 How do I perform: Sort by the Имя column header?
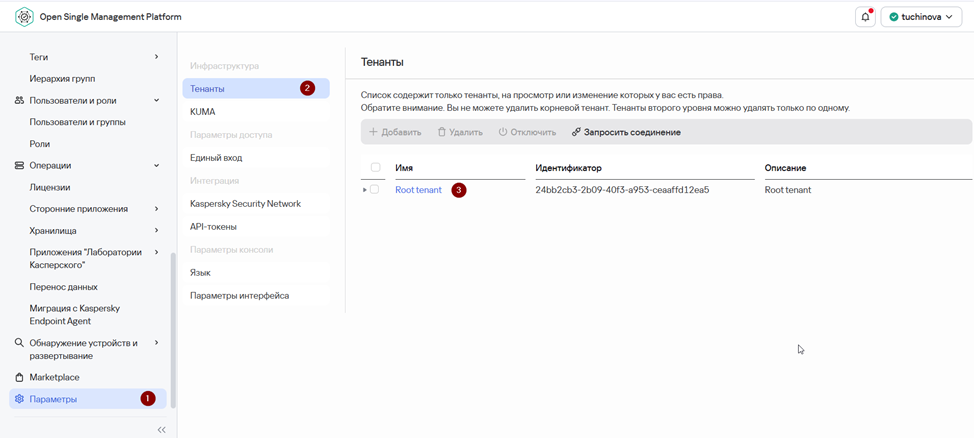[404, 168]
